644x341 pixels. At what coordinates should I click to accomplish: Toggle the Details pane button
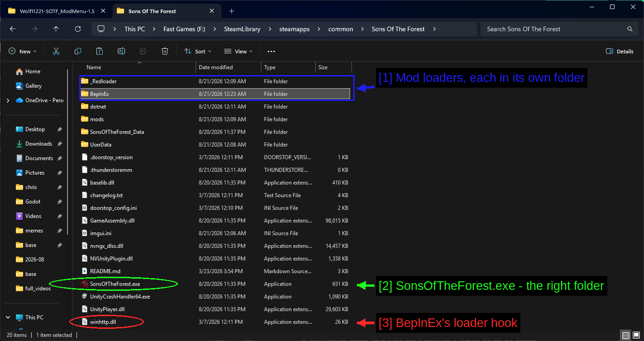point(620,52)
